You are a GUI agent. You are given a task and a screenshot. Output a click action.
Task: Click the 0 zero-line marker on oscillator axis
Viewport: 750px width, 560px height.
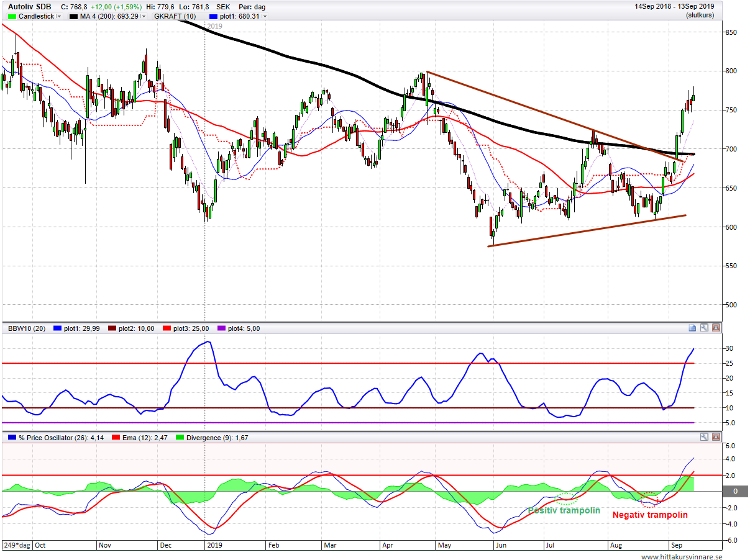pyautogui.click(x=735, y=491)
